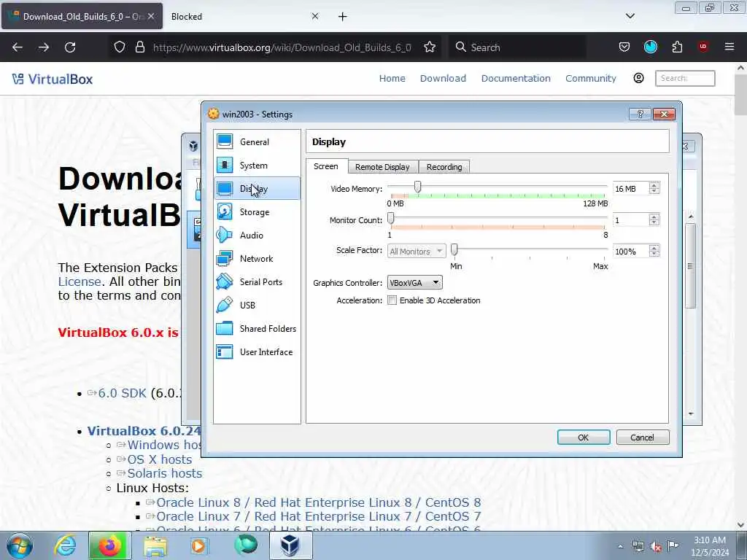
Task: Switch to Screen tab
Action: [x=326, y=166]
